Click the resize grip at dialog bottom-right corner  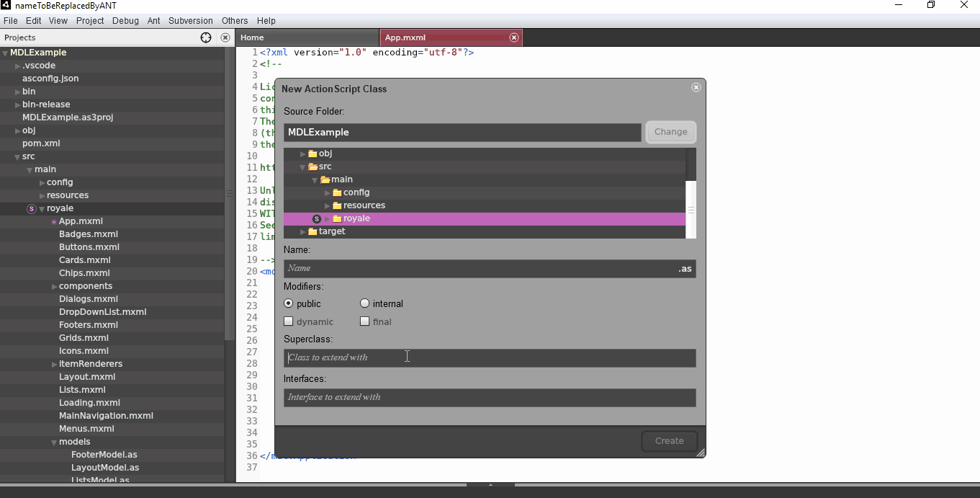click(x=701, y=453)
